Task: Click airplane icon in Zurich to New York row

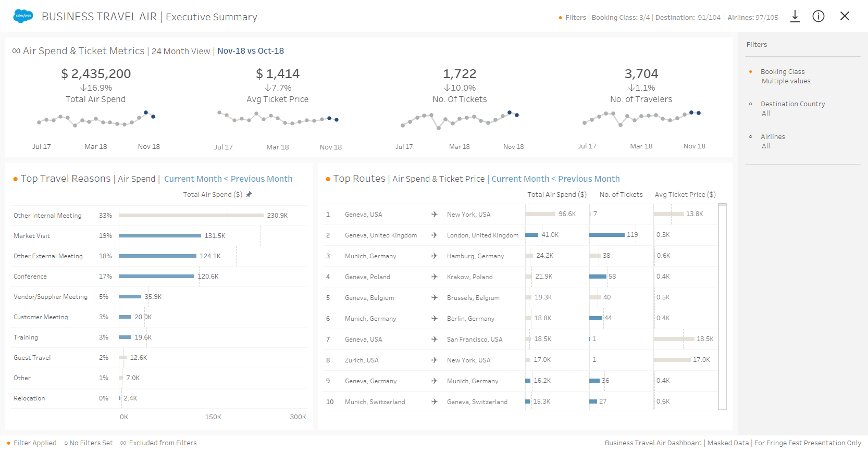Action: point(434,360)
